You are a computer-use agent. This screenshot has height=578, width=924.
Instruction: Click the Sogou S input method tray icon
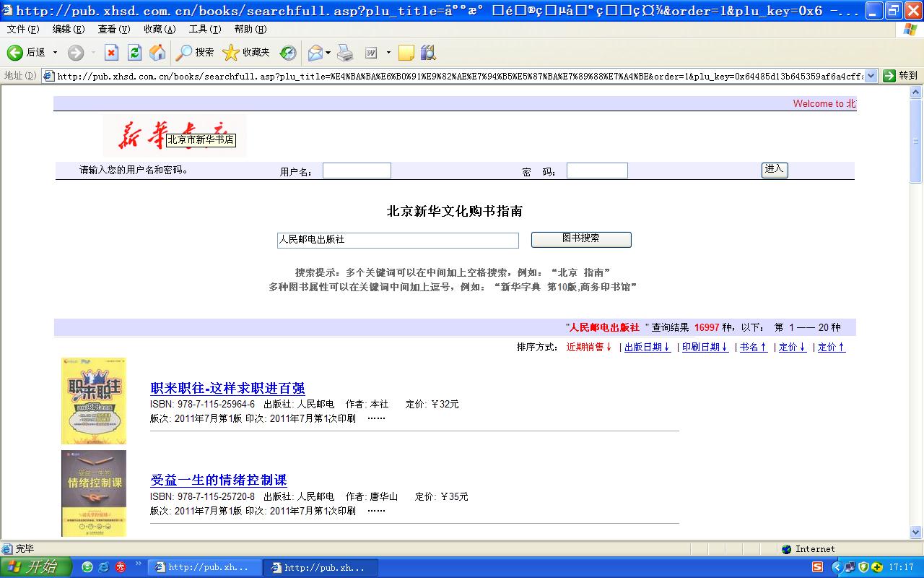(x=817, y=567)
